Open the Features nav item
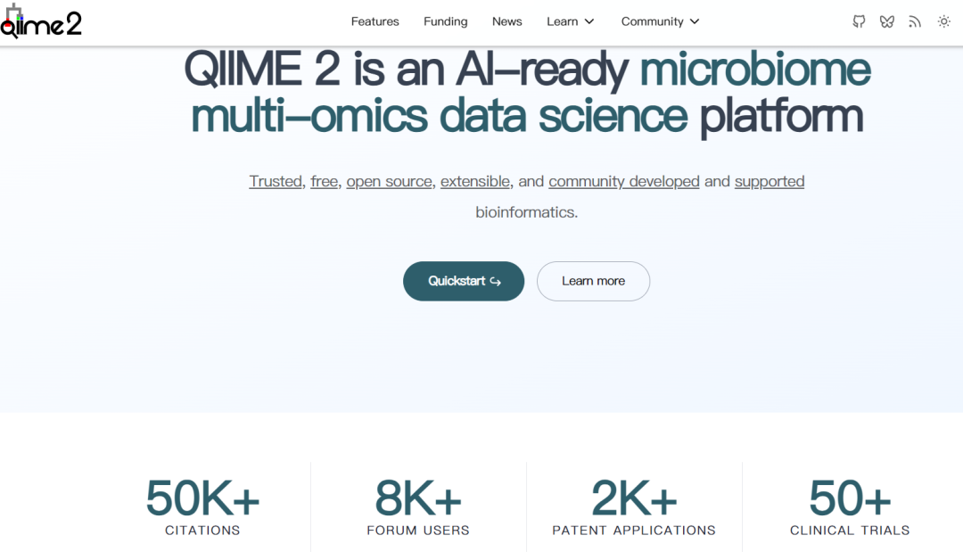Viewport: 963px width, 560px height. point(375,21)
